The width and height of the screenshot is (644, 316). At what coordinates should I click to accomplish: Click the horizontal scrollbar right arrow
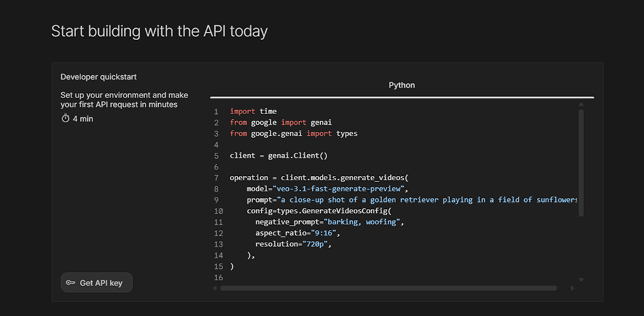[x=573, y=289]
